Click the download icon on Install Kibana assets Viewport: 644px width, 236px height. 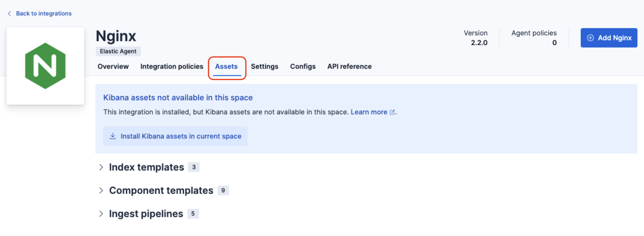[x=113, y=136]
